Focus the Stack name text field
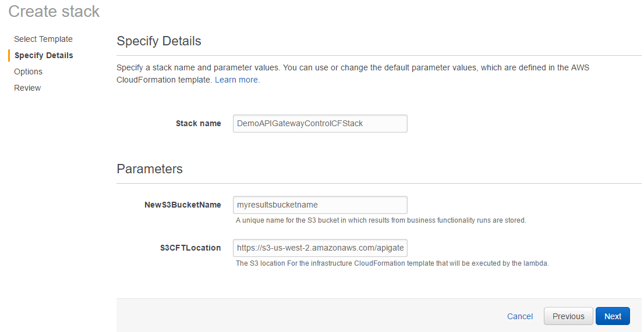 click(320, 123)
